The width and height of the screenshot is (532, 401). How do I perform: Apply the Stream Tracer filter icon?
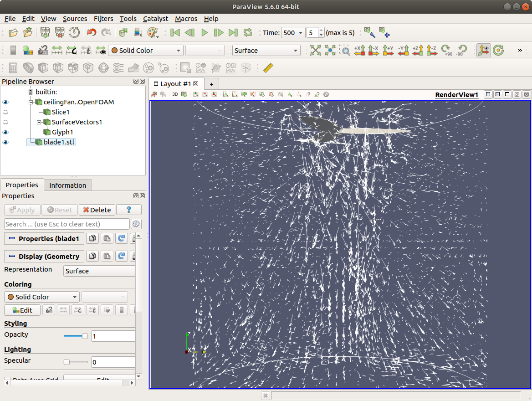coord(118,68)
